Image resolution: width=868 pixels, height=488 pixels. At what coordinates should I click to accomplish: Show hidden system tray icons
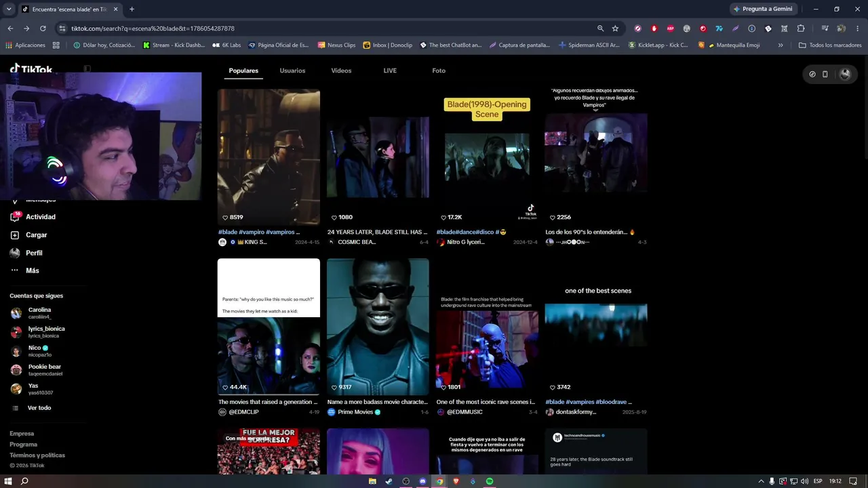coord(761,481)
